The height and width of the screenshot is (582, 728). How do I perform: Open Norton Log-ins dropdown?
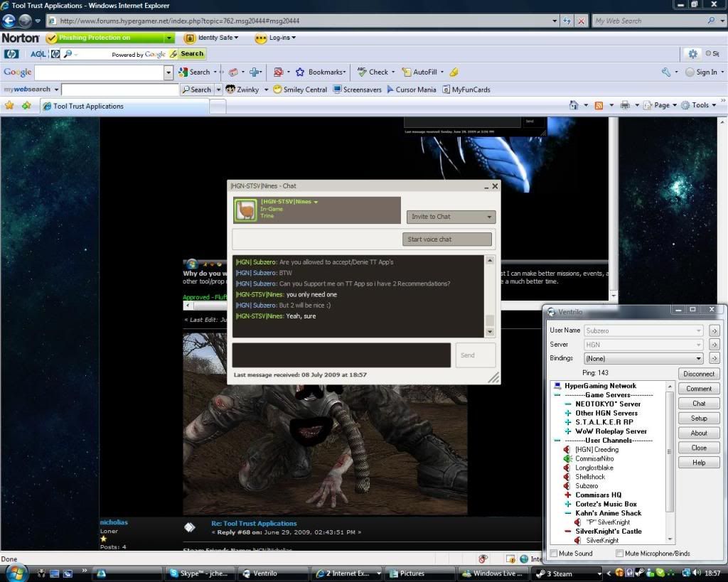276,38
